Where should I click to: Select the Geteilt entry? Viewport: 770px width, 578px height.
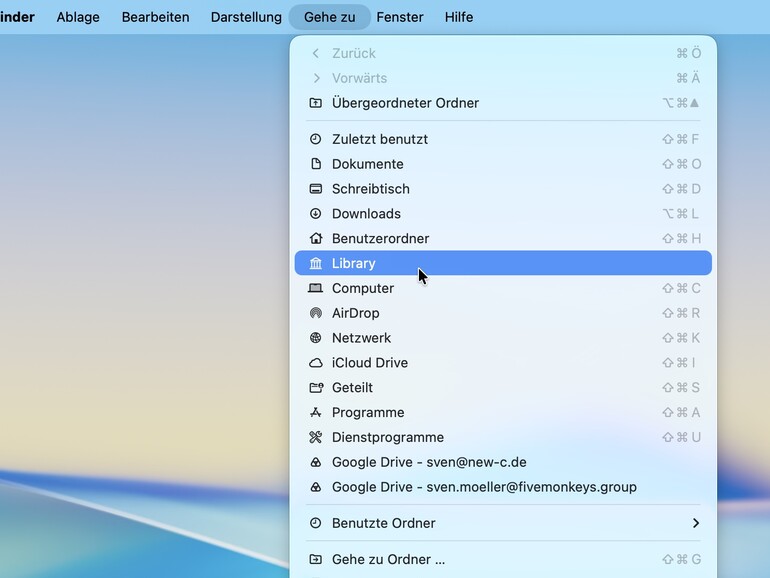coord(503,388)
